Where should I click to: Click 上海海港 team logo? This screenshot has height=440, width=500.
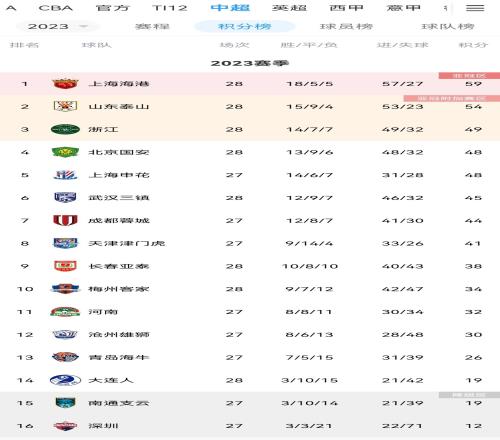coord(65,83)
